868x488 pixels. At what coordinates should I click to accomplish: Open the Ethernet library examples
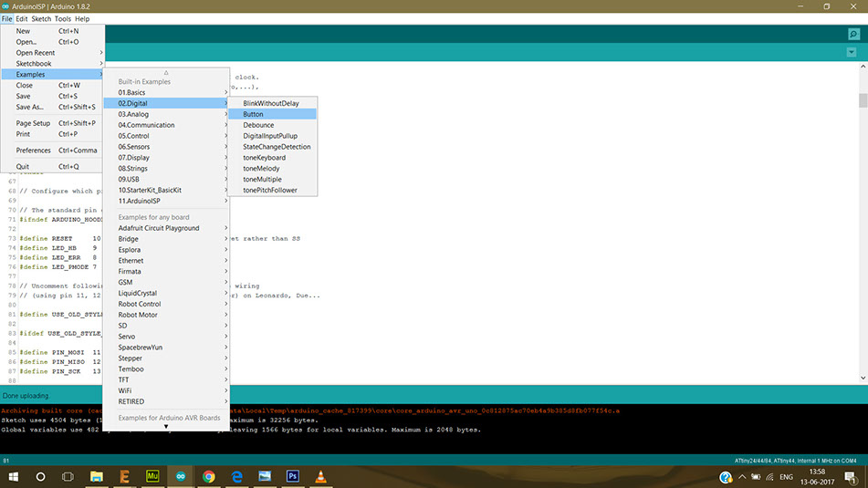point(166,261)
